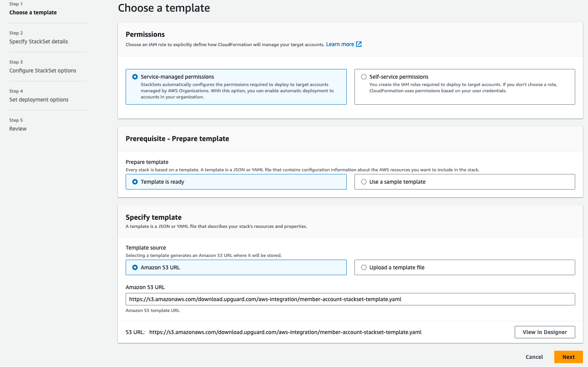Click into the Amazon S3 URL input field
Image resolution: width=588 pixels, height=367 pixels.
tap(350, 299)
